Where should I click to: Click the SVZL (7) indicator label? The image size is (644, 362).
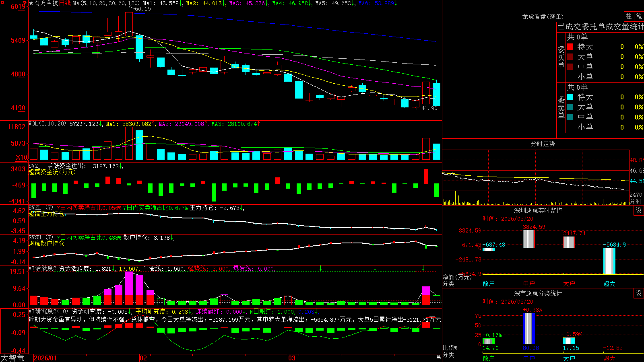(x=41, y=208)
